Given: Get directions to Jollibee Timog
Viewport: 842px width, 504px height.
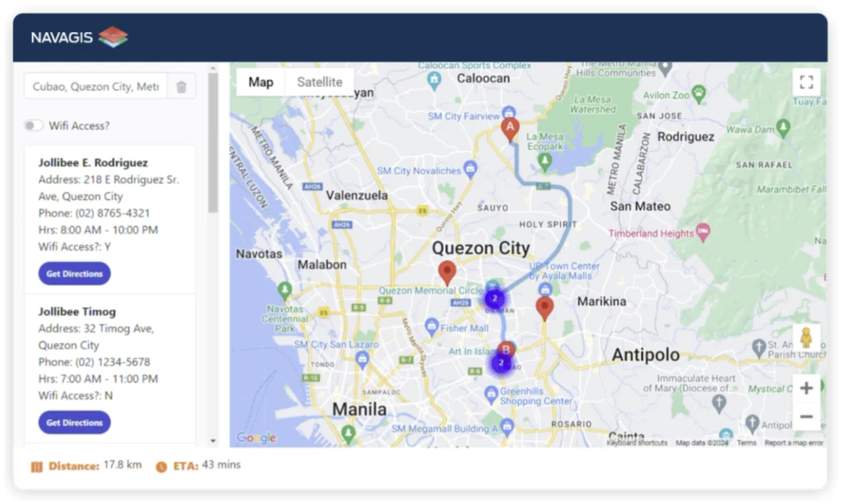Looking at the screenshot, I should click(74, 423).
